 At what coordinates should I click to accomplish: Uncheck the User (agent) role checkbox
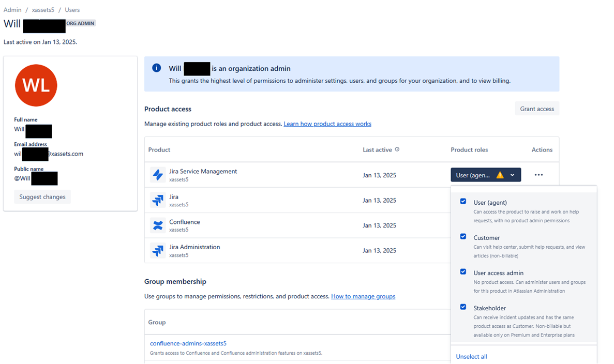pos(462,201)
